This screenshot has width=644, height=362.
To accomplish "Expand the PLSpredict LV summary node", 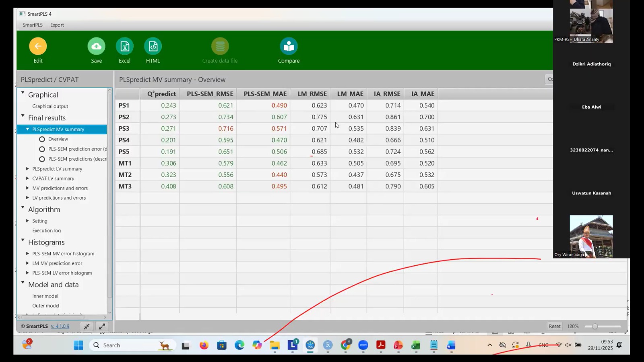I will click(27, 169).
